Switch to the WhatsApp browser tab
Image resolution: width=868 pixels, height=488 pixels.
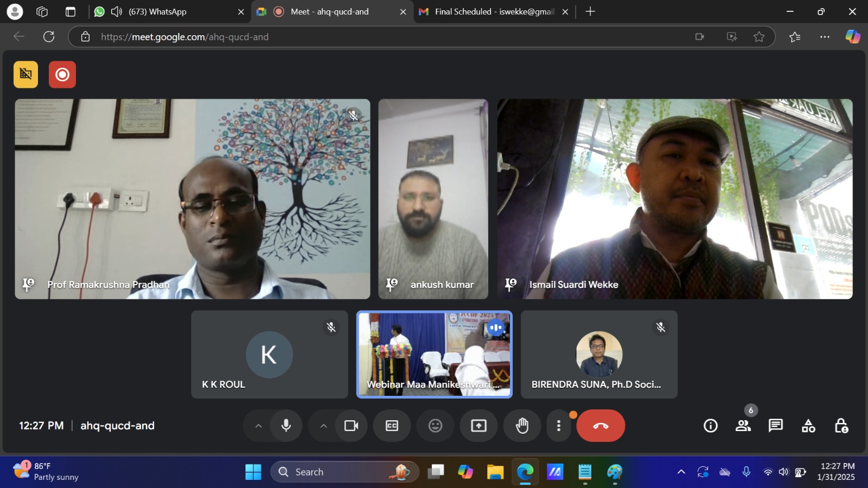tap(163, 11)
